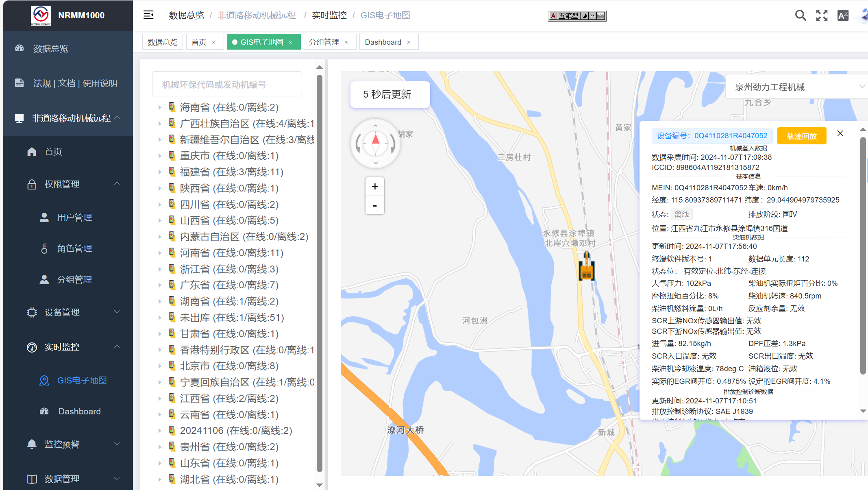The width and height of the screenshot is (868, 490).
Task: Zoom out with the minus button
Action: 375,205
